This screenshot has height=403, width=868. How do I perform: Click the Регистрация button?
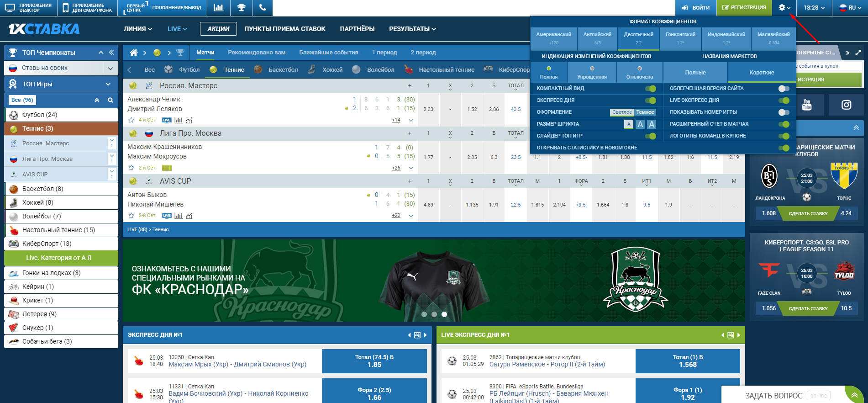click(744, 8)
